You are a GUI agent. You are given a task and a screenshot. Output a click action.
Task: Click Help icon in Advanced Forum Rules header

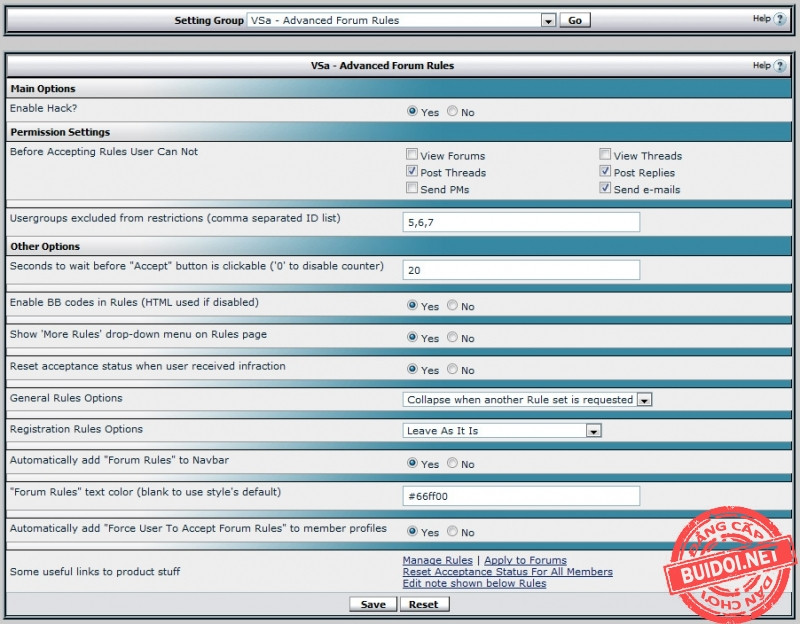779,66
